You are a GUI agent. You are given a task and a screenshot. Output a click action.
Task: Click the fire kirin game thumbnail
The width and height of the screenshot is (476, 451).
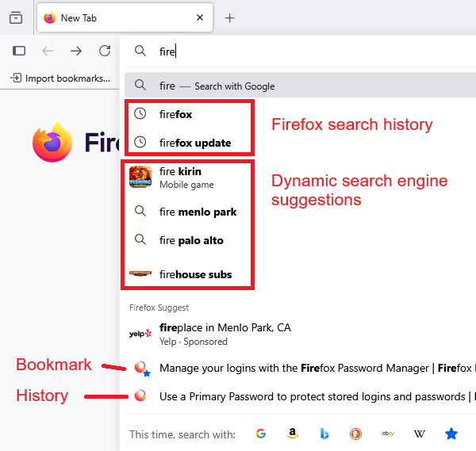(140, 177)
